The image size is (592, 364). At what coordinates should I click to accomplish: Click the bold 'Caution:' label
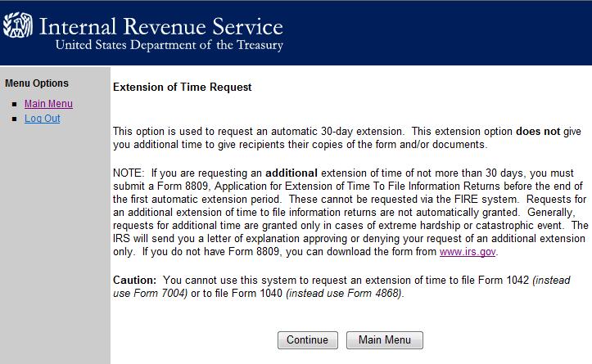pyautogui.click(x=134, y=281)
